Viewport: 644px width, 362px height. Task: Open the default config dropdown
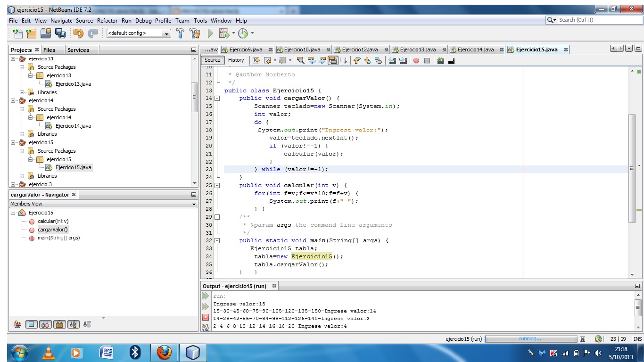click(x=166, y=33)
